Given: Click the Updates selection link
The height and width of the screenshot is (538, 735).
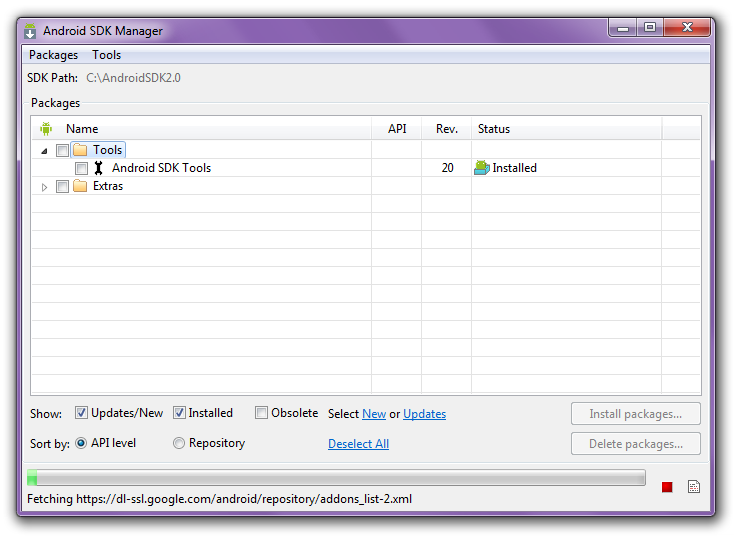Looking at the screenshot, I should 424,414.
